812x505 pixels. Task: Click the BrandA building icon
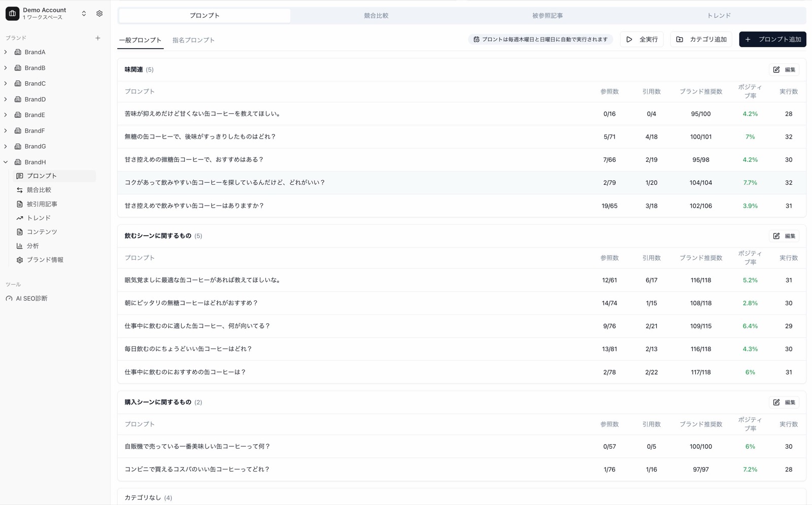[x=18, y=52]
